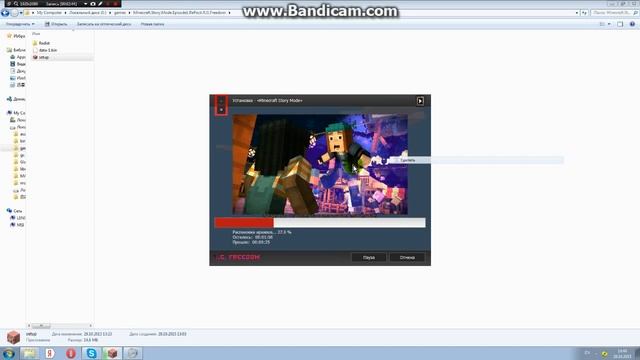
Task: Click the Name column header in file list
Action: [x=36, y=33]
